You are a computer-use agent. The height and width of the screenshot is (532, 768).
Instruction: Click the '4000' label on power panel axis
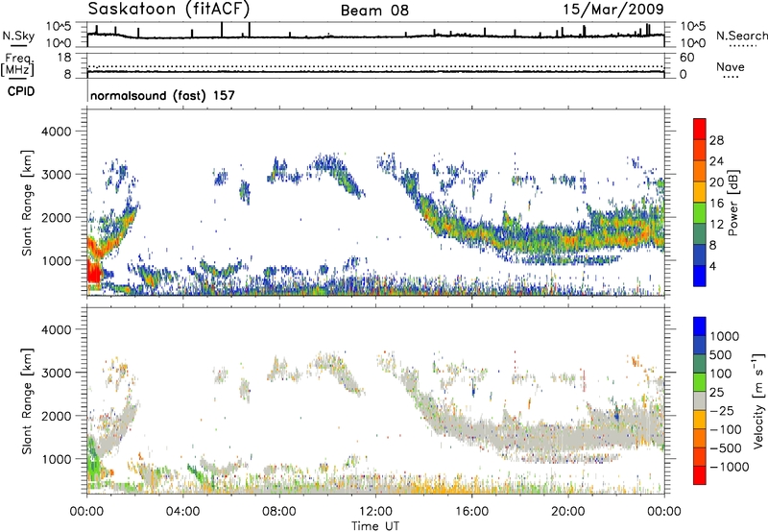click(56, 132)
